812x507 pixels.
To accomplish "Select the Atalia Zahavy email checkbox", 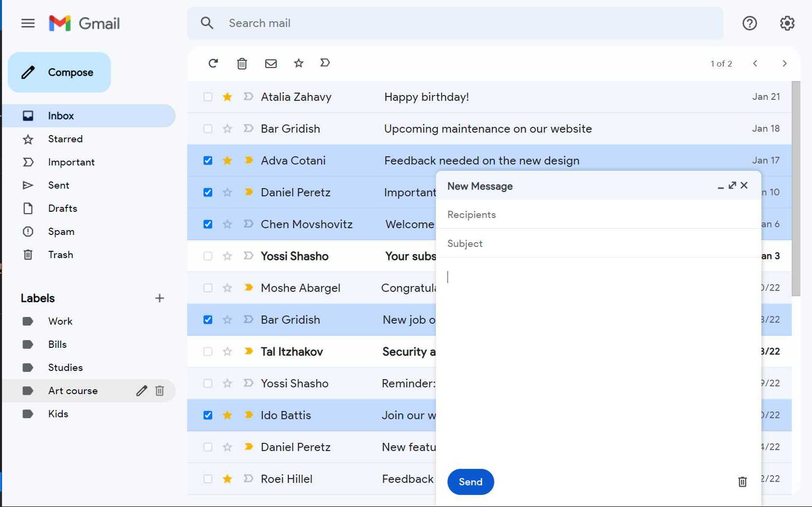I will (x=208, y=97).
